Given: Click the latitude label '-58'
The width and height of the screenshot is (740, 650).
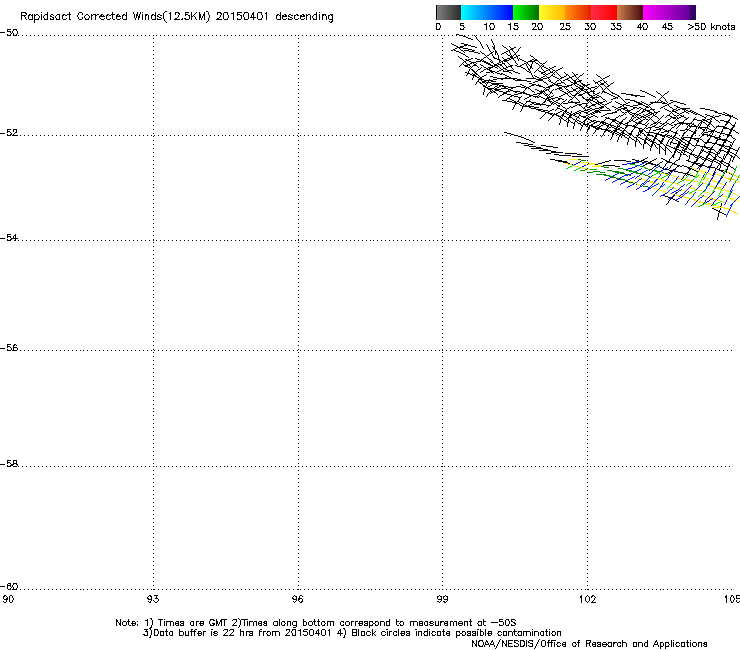Looking at the screenshot, I should tap(9, 464).
